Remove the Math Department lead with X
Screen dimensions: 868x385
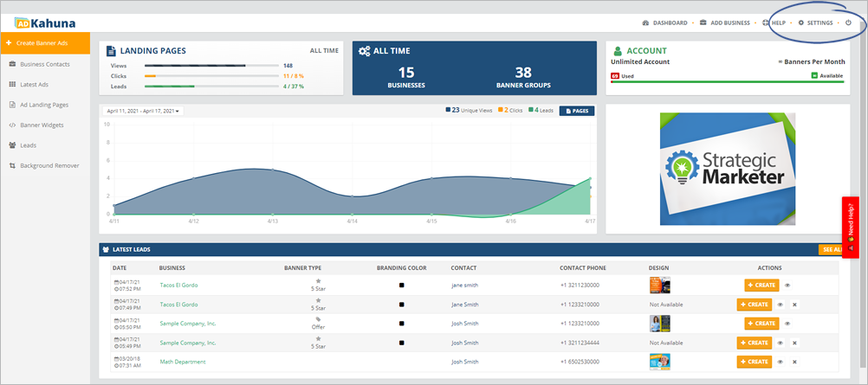click(794, 362)
